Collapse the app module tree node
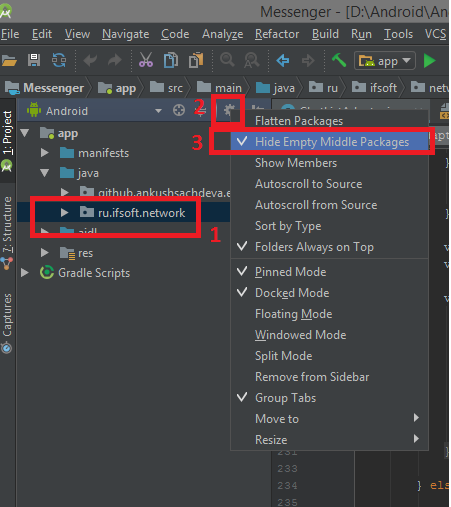 (x=25, y=133)
